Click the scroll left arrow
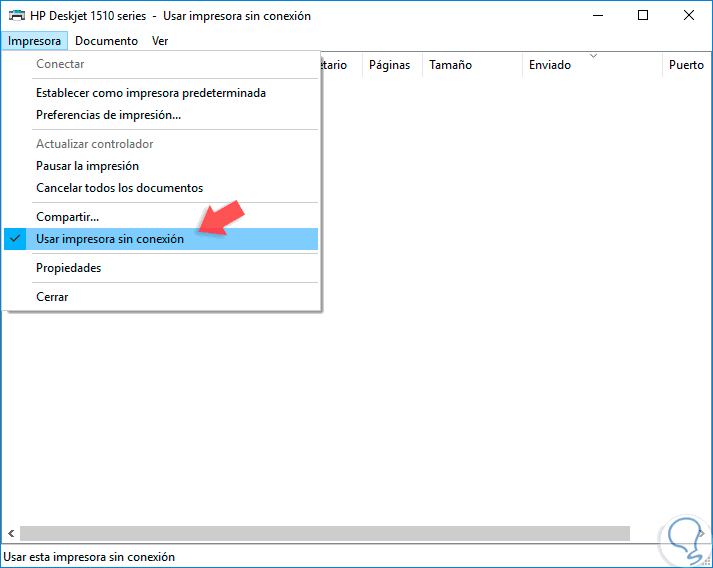The height and width of the screenshot is (568, 713). 11,533
